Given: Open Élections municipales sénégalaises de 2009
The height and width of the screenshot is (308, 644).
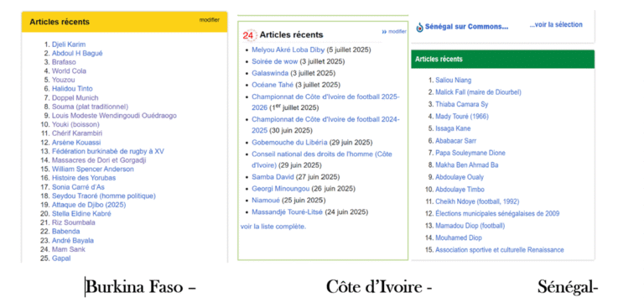Looking at the screenshot, I should click(x=497, y=213).
